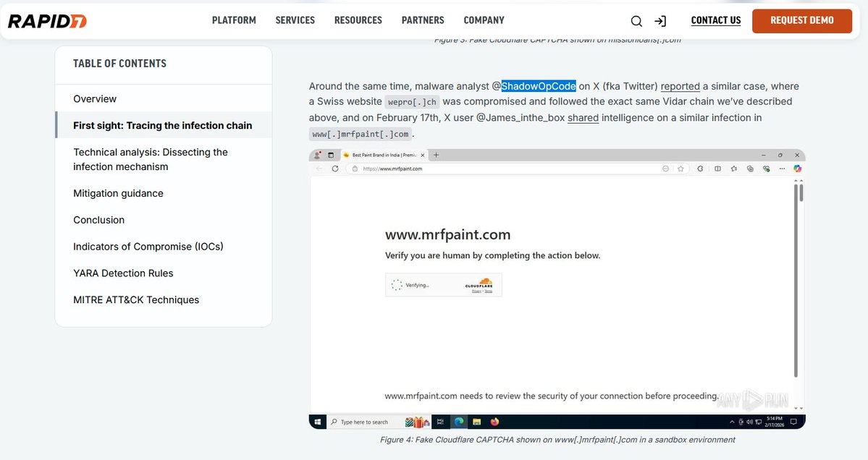
Task: Jump to YARA Detection Rules
Action: pyautogui.click(x=124, y=273)
